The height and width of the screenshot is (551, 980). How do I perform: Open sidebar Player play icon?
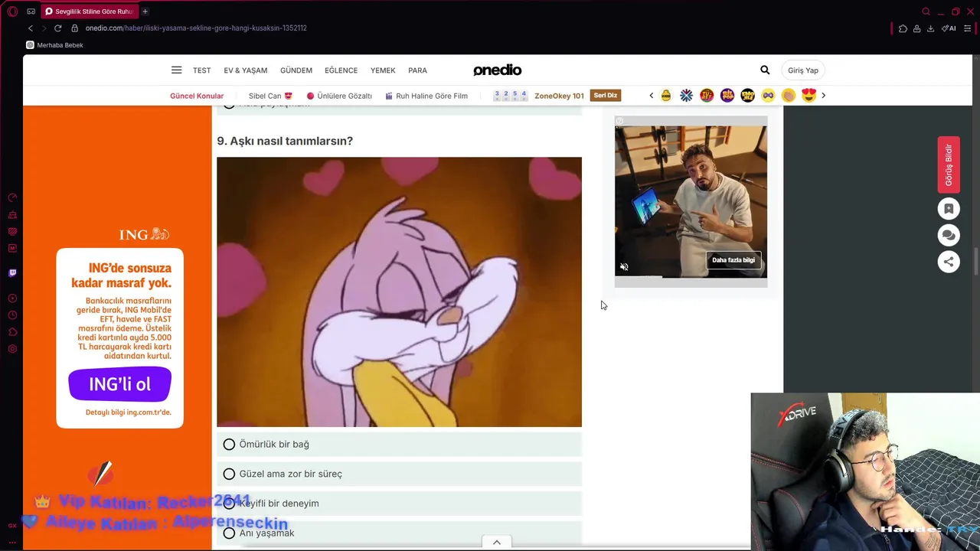[12, 298]
